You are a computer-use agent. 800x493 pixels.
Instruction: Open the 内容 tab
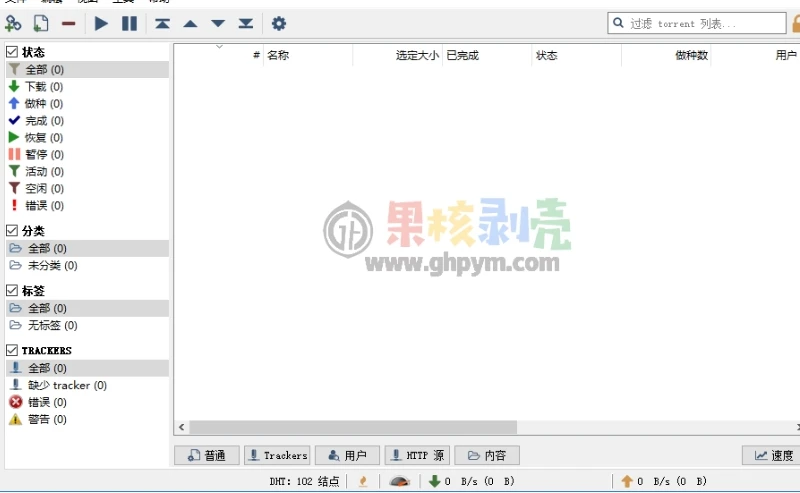click(x=487, y=455)
